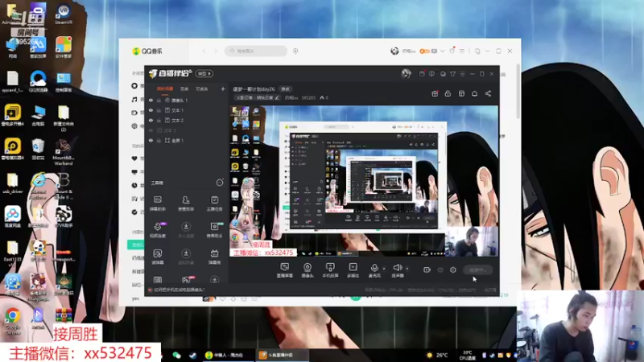Image resolution: width=644 pixels, height=362 pixels.
Task: Open the danmaku show tool
Action: click(x=214, y=257)
